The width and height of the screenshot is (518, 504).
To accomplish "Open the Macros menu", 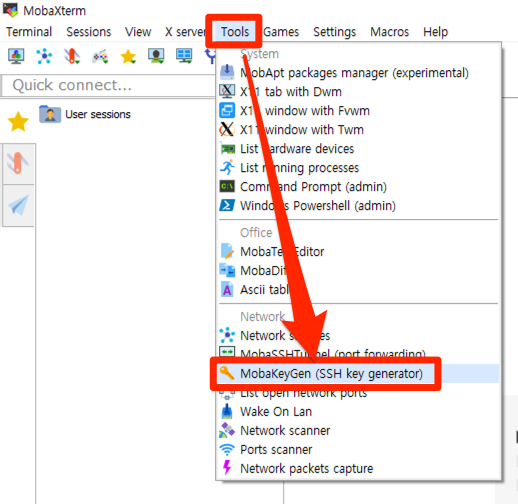I will tap(389, 32).
